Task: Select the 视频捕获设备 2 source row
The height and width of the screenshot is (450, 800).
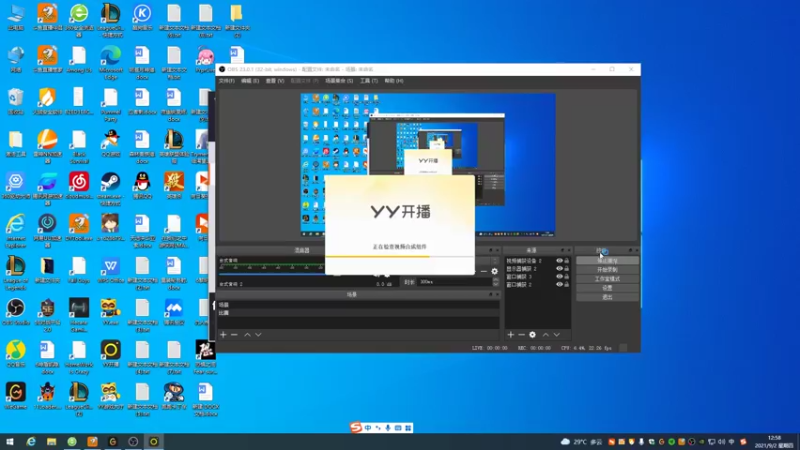Action: pos(537,261)
